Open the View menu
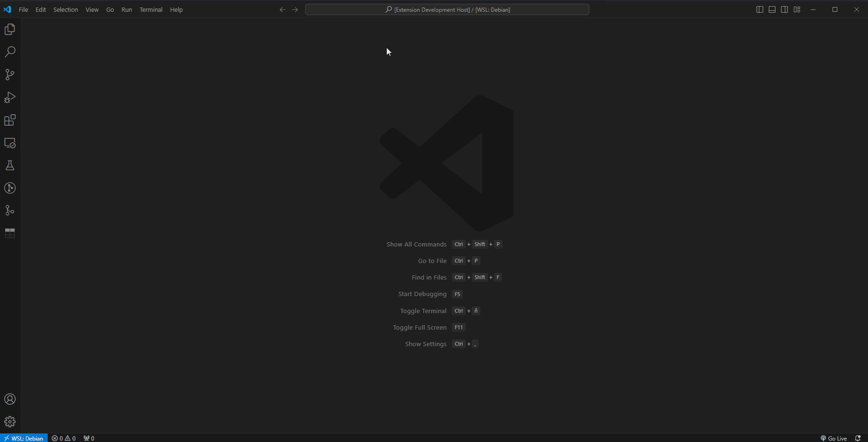The image size is (868, 442). click(x=92, y=9)
